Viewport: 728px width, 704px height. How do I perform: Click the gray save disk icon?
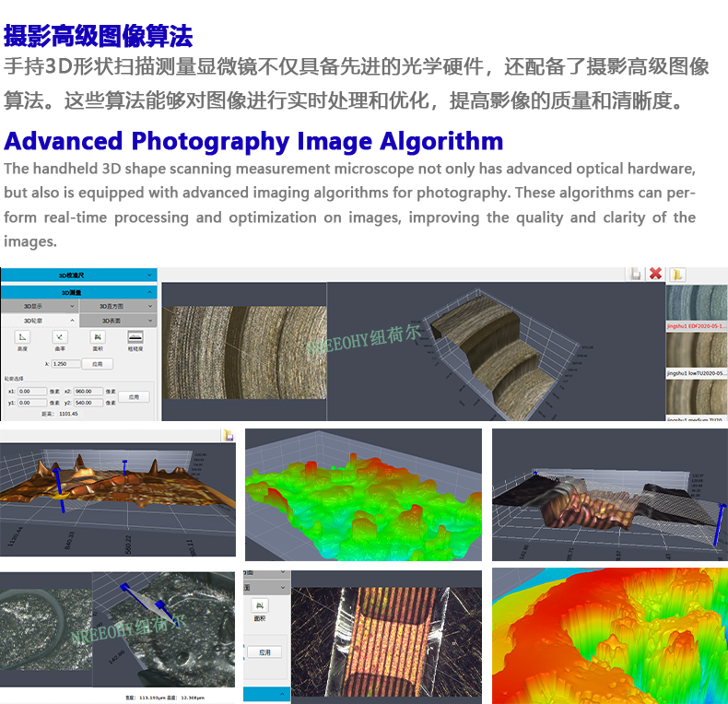[x=635, y=274]
